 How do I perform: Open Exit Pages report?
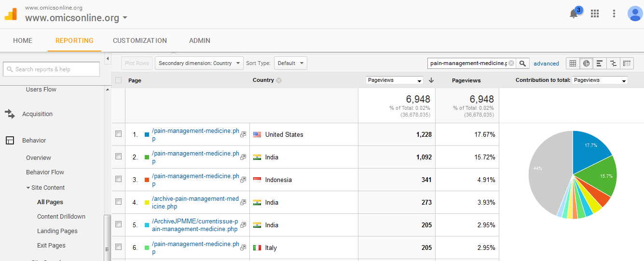tap(51, 246)
